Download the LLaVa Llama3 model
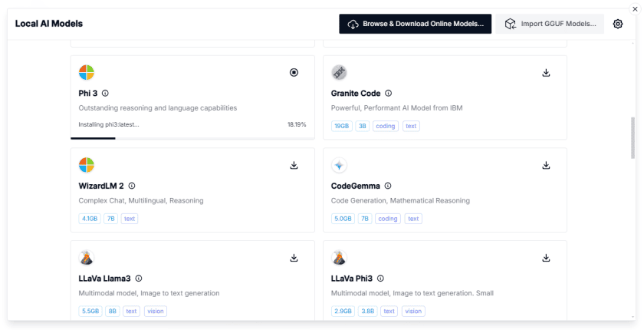This screenshot has width=644, height=330. point(294,258)
